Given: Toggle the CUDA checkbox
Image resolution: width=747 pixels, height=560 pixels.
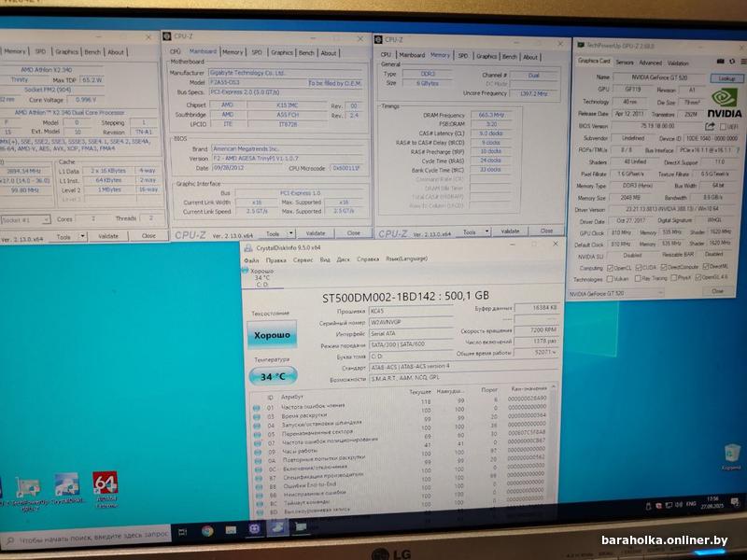Looking at the screenshot, I should click(639, 268).
